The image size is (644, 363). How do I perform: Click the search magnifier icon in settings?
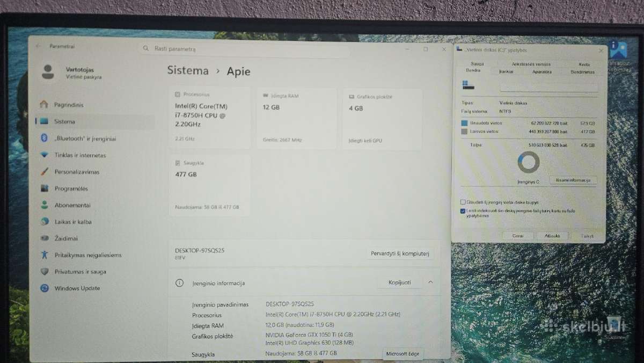point(146,48)
